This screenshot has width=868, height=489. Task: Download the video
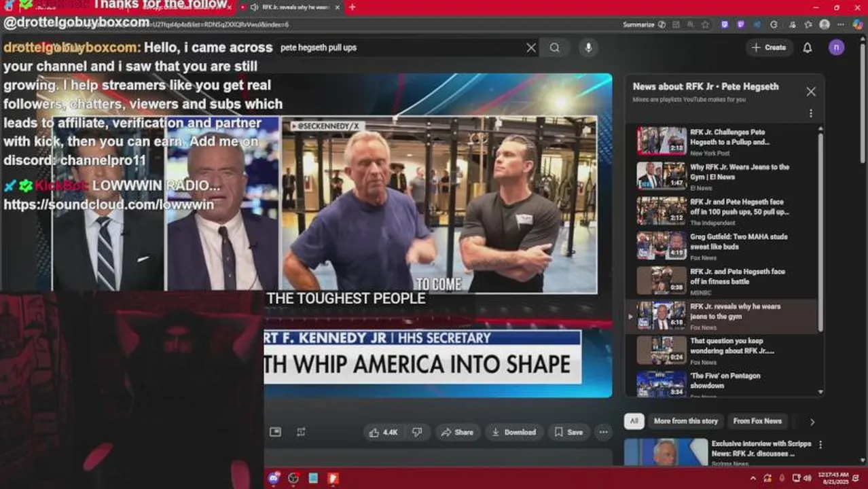(x=514, y=432)
